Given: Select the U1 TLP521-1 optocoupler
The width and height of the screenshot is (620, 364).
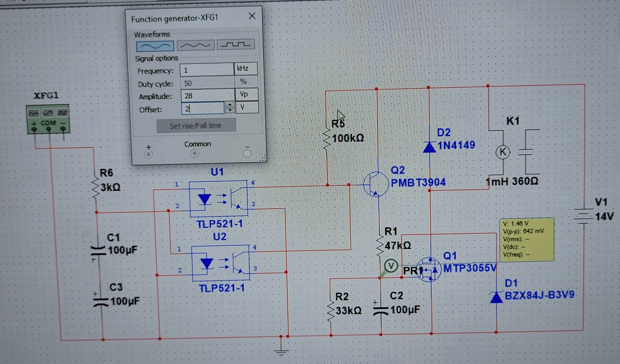Looking at the screenshot, I should pyautogui.click(x=218, y=198).
